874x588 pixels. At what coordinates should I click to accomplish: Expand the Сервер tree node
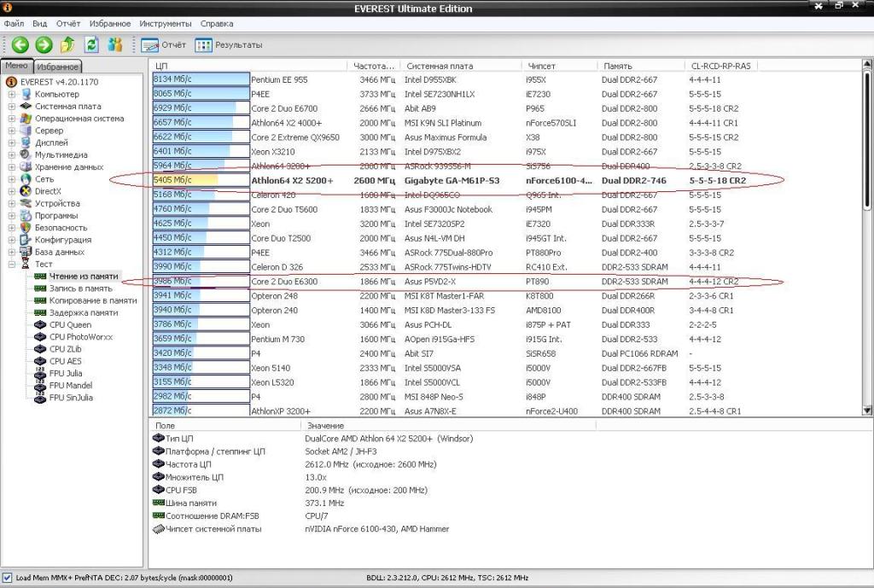point(12,131)
